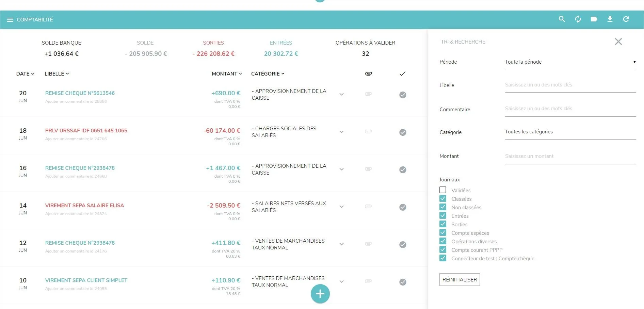
Task: Expand category chevron for REMISE CHEQUE N°5613546
Action: pyautogui.click(x=341, y=94)
